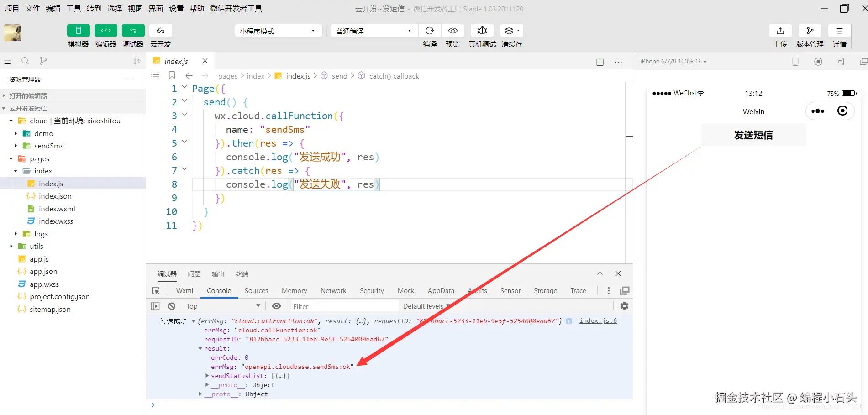The width and height of the screenshot is (868, 415).
Task: Open the details hamburger icon
Action: (x=840, y=31)
